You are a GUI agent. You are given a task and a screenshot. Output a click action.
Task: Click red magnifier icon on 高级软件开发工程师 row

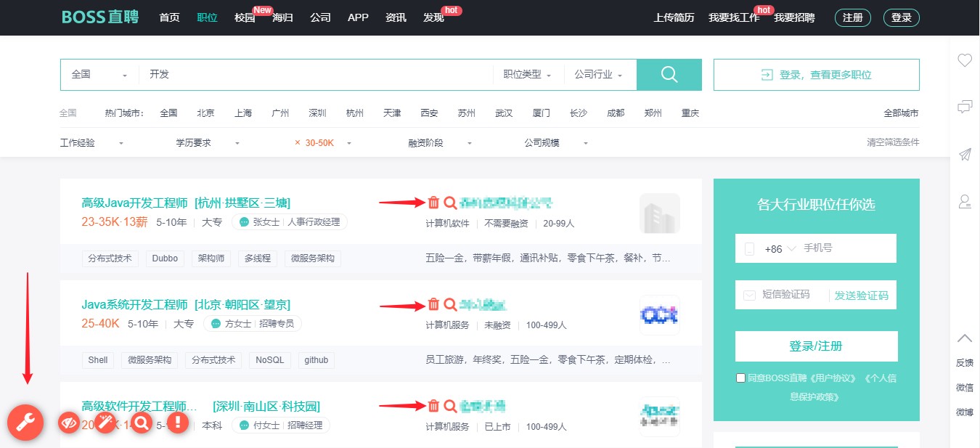click(x=450, y=406)
